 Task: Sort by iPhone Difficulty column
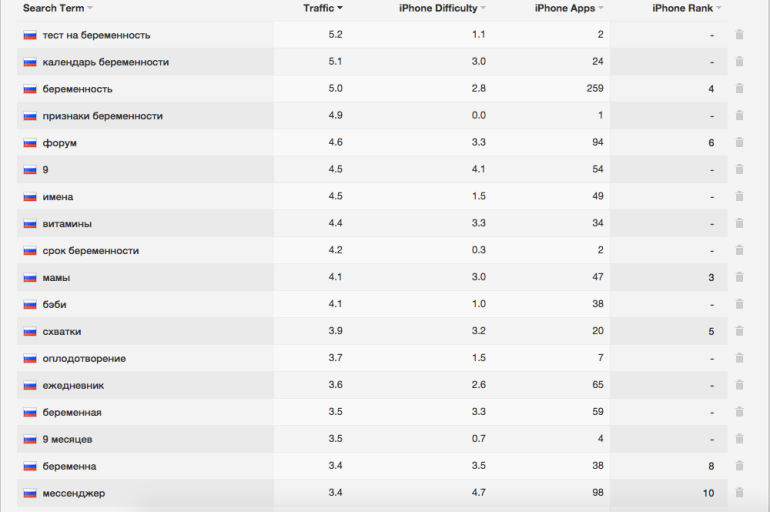(442, 8)
